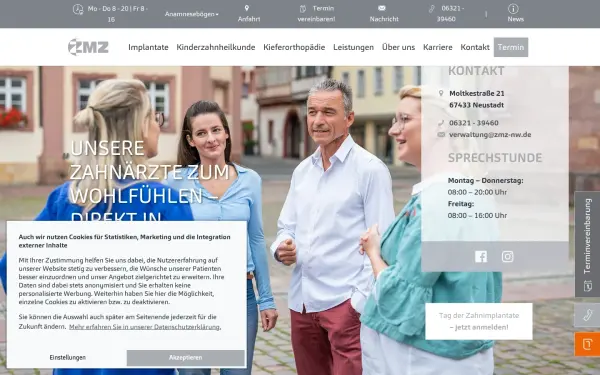The height and width of the screenshot is (375, 600).
Task: Click the calendar icon beside Termin vereinbaren
Action: pyautogui.click(x=303, y=8)
